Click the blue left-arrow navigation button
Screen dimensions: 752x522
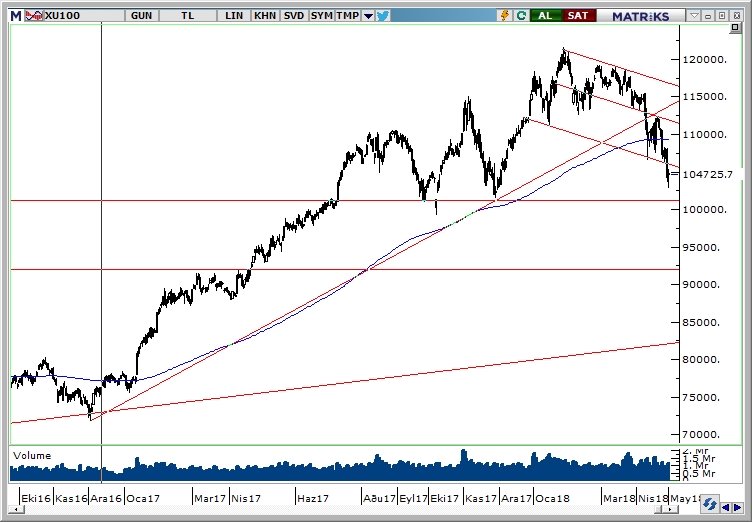coord(727,507)
